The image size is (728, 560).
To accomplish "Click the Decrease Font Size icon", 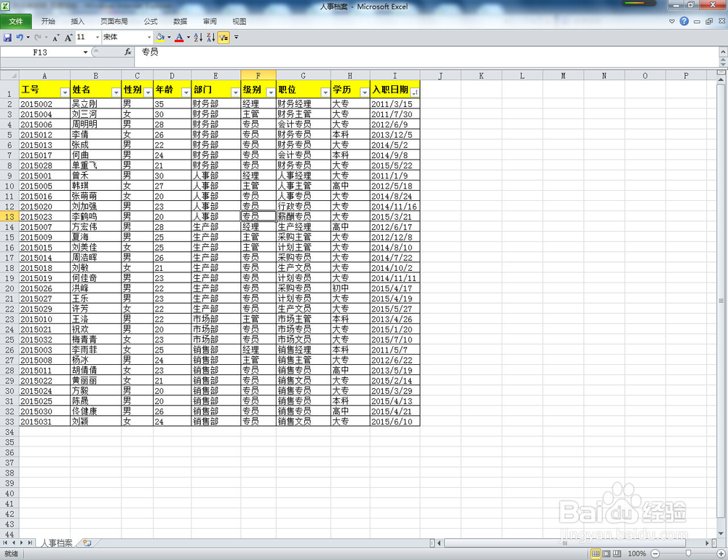I will 56,37.
